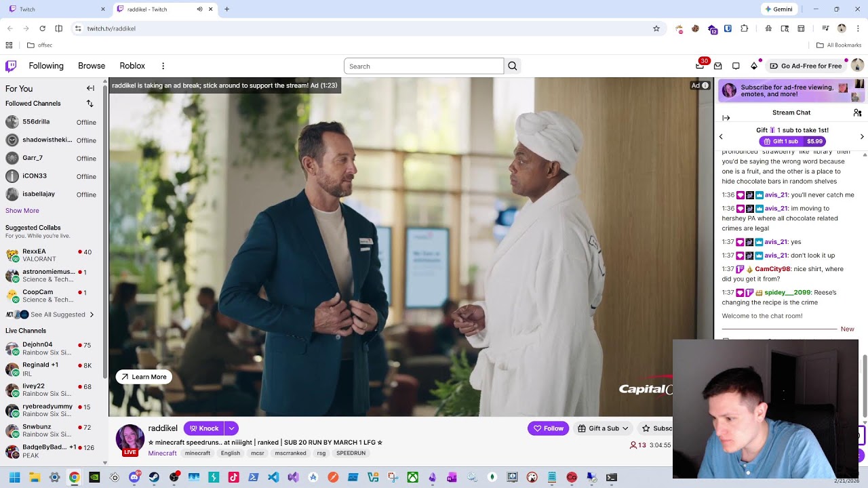This screenshot has width=868, height=488.
Task: Click the Follow button
Action: [x=548, y=428]
